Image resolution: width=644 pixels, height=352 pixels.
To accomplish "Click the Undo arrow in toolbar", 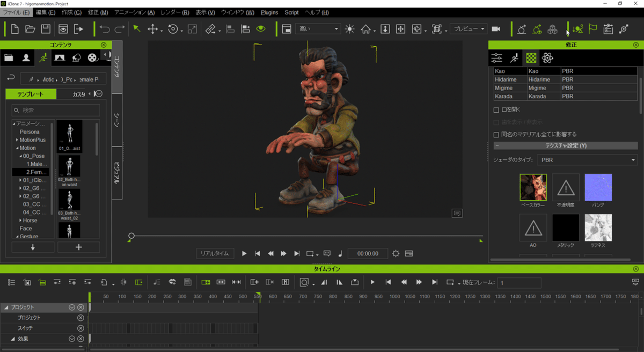I will tap(105, 29).
